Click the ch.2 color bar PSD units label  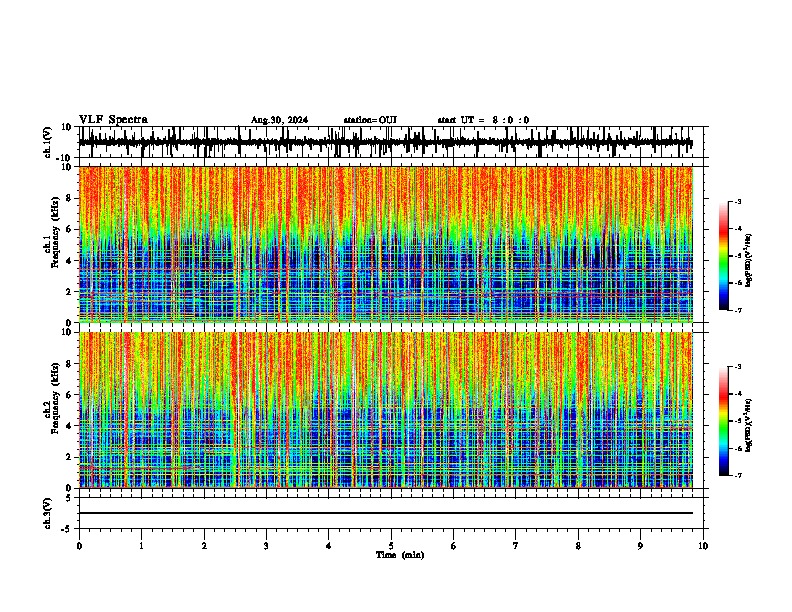(748, 425)
